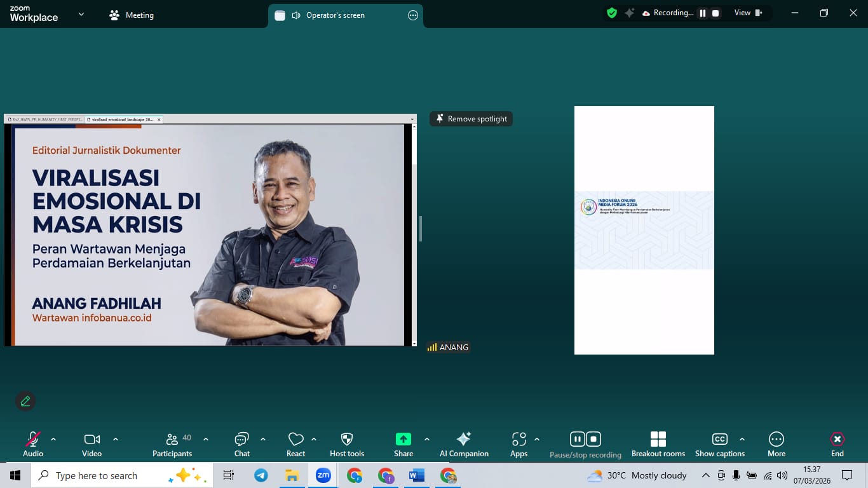
Task: Select the Meeting tab
Action: pyautogui.click(x=132, y=15)
